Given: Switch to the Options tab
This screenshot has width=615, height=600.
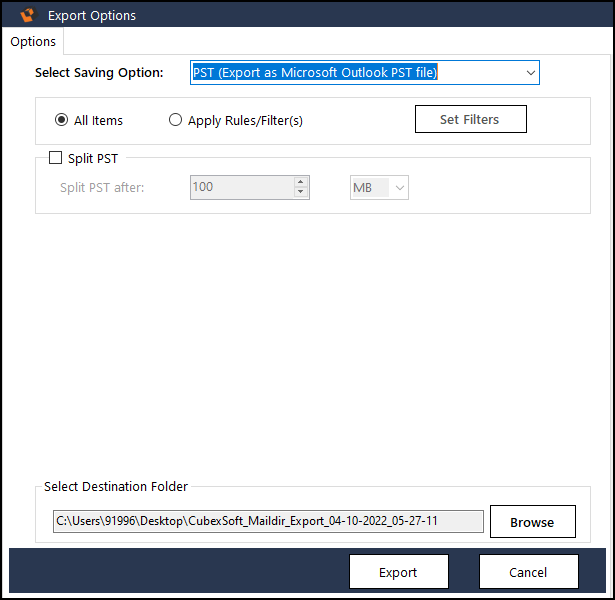Looking at the screenshot, I should [33, 42].
